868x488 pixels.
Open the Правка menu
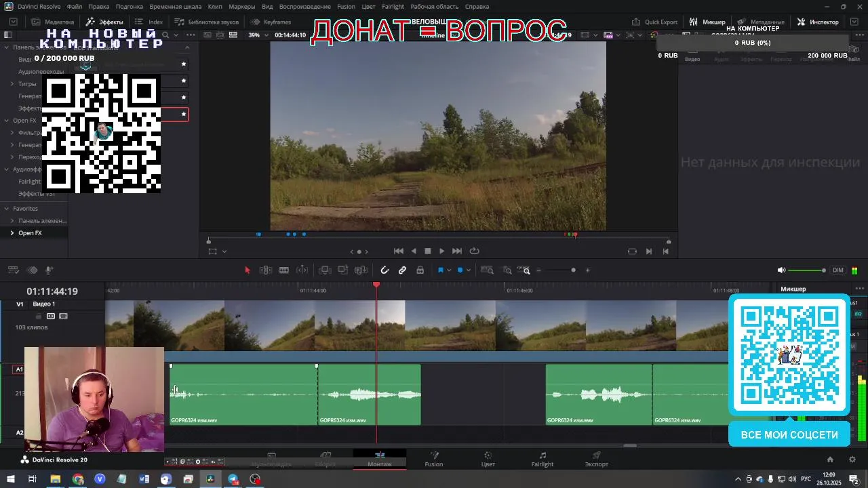tap(99, 7)
